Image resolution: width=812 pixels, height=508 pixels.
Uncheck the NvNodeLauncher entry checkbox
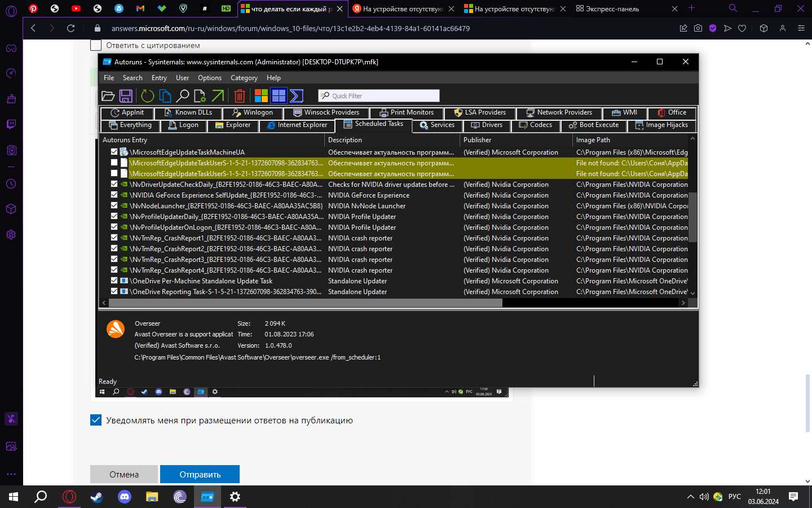tap(114, 205)
